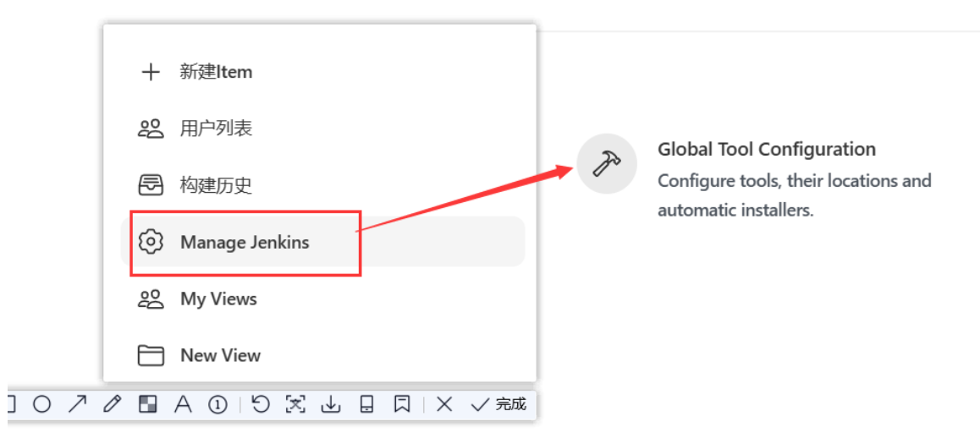Click the people icon next to My Views
The height and width of the screenshot is (444, 980).
(x=151, y=299)
